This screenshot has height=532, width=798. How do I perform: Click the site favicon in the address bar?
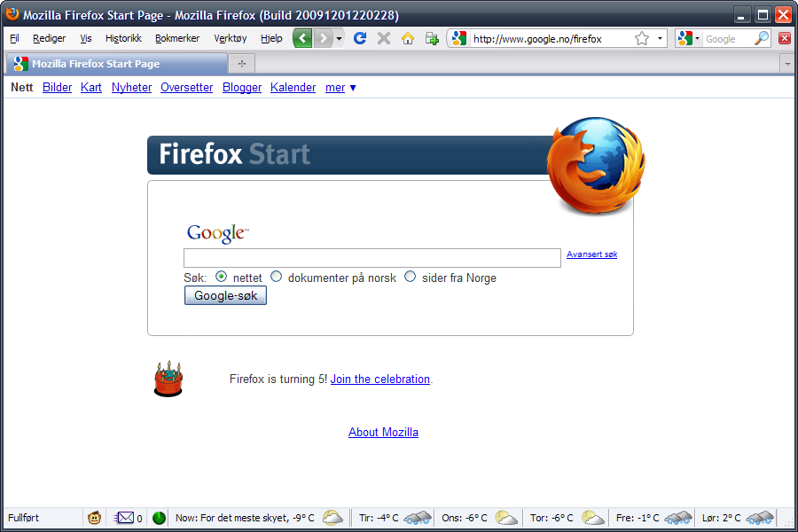click(459, 38)
